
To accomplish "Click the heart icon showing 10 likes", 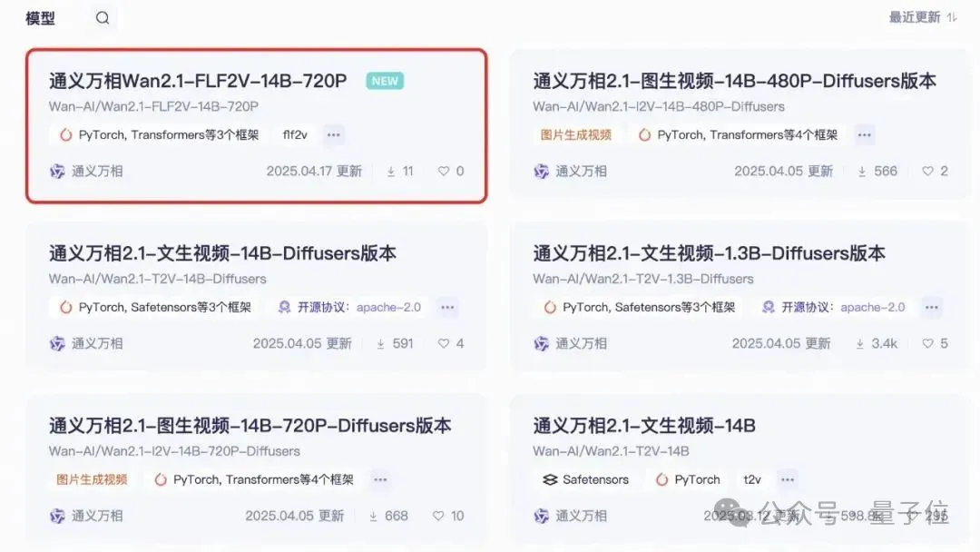I will click(x=438, y=516).
